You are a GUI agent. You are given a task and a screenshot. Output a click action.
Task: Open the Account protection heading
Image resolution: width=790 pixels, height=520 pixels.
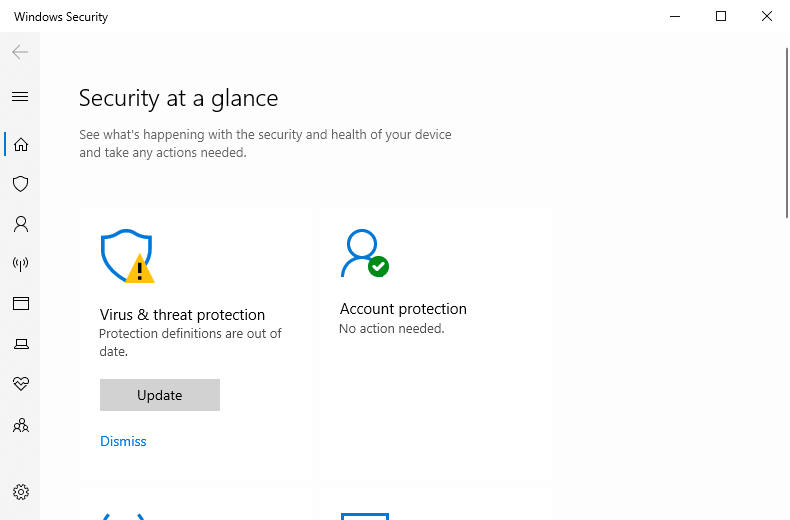tap(403, 308)
